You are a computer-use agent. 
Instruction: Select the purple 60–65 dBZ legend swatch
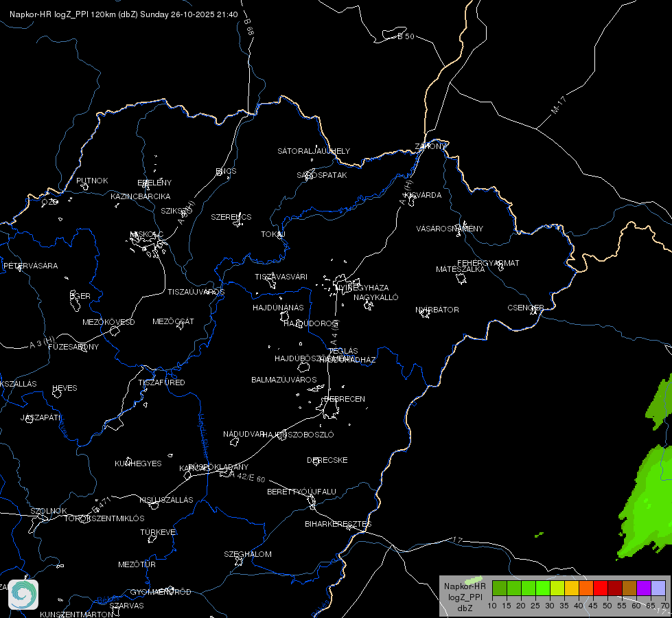pos(644,588)
